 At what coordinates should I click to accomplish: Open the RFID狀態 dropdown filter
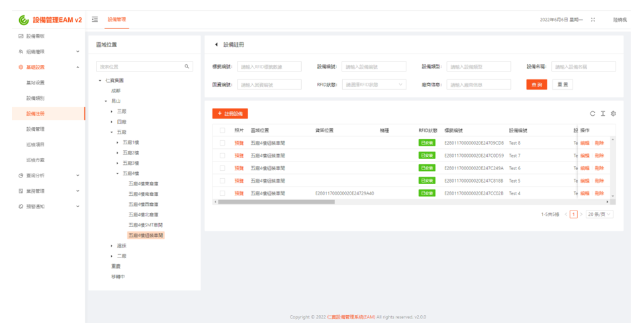click(375, 85)
